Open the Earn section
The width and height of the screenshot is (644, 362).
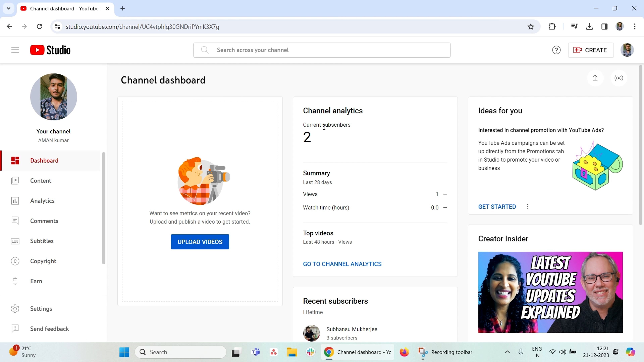36,281
